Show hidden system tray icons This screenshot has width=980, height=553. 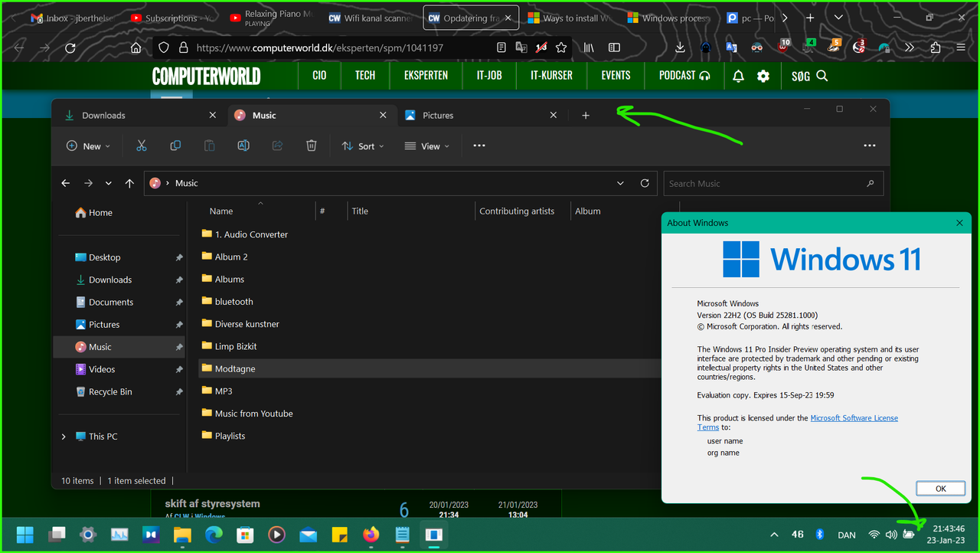point(774,535)
